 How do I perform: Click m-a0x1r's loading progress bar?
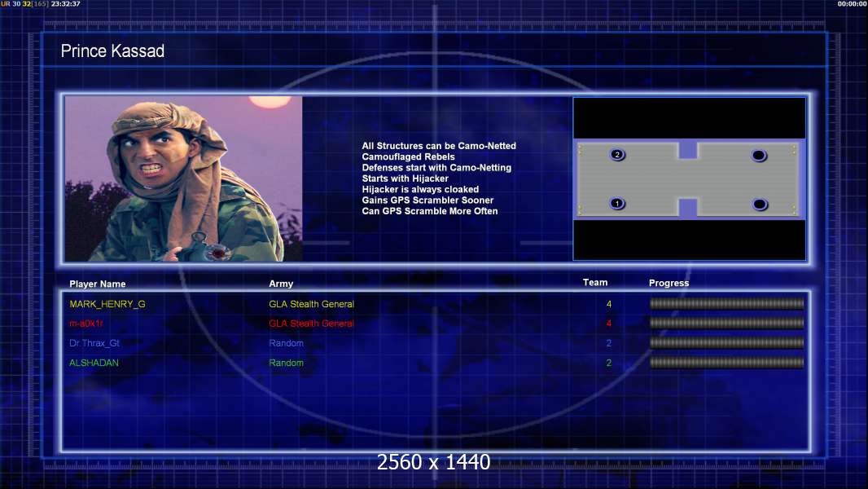pyautogui.click(x=727, y=323)
